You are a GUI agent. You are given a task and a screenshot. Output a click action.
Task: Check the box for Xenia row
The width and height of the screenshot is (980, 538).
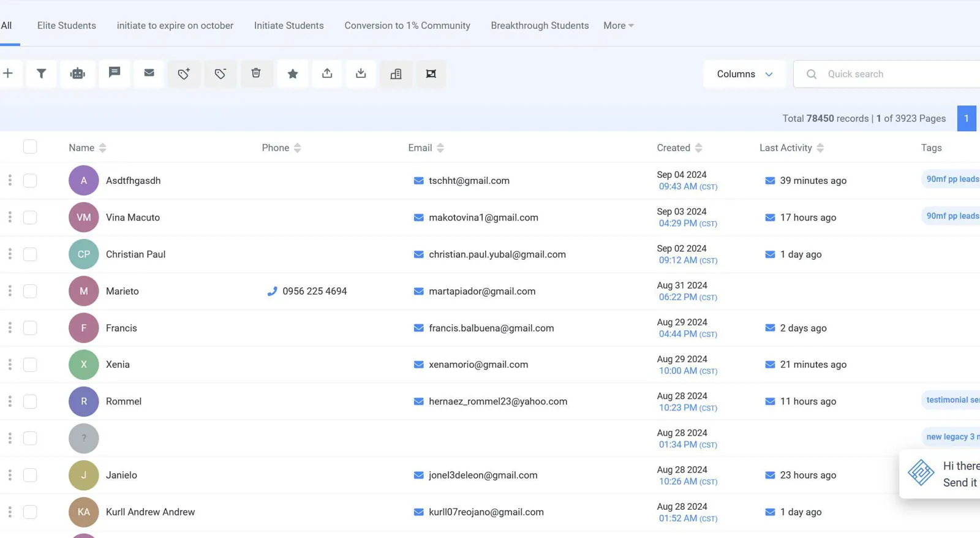point(30,364)
